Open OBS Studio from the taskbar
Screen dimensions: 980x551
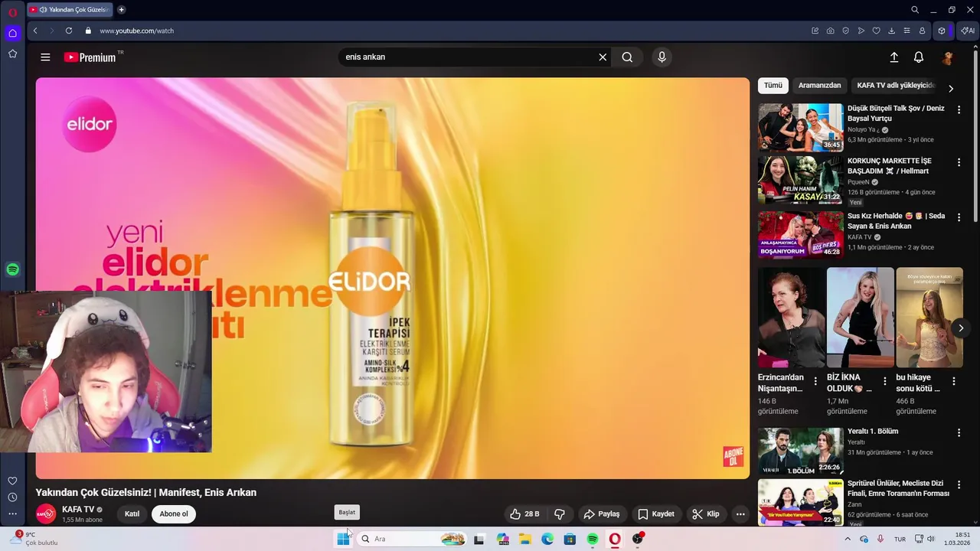pos(637,540)
